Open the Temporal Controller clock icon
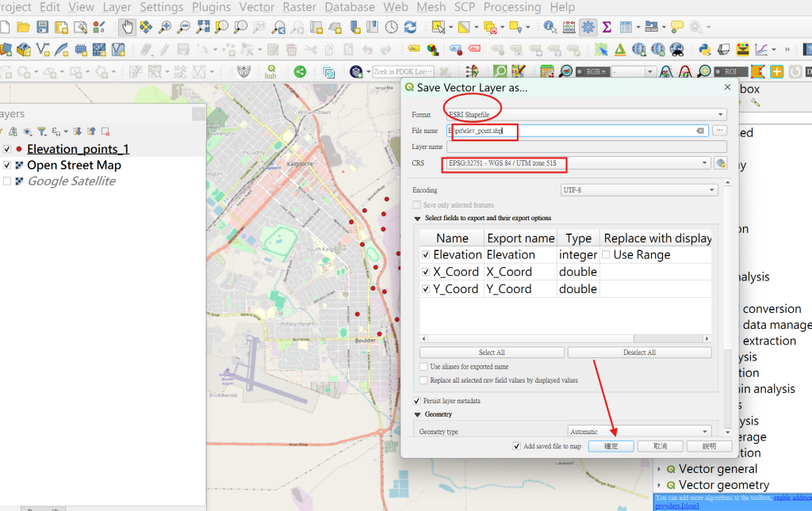This screenshot has width=812, height=511. (392, 27)
